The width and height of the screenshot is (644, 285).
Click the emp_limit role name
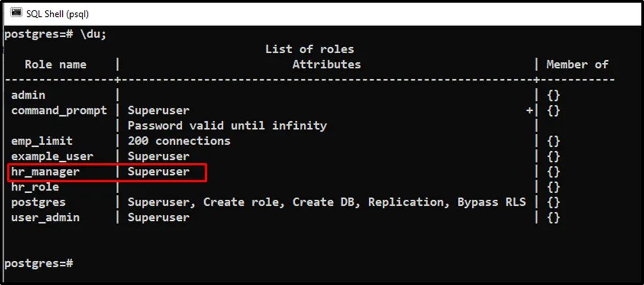coord(42,141)
